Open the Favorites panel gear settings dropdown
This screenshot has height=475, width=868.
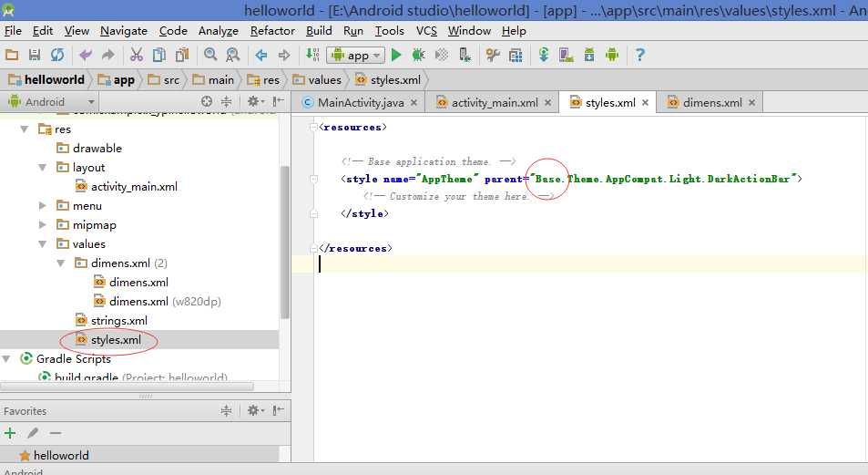pyautogui.click(x=255, y=410)
